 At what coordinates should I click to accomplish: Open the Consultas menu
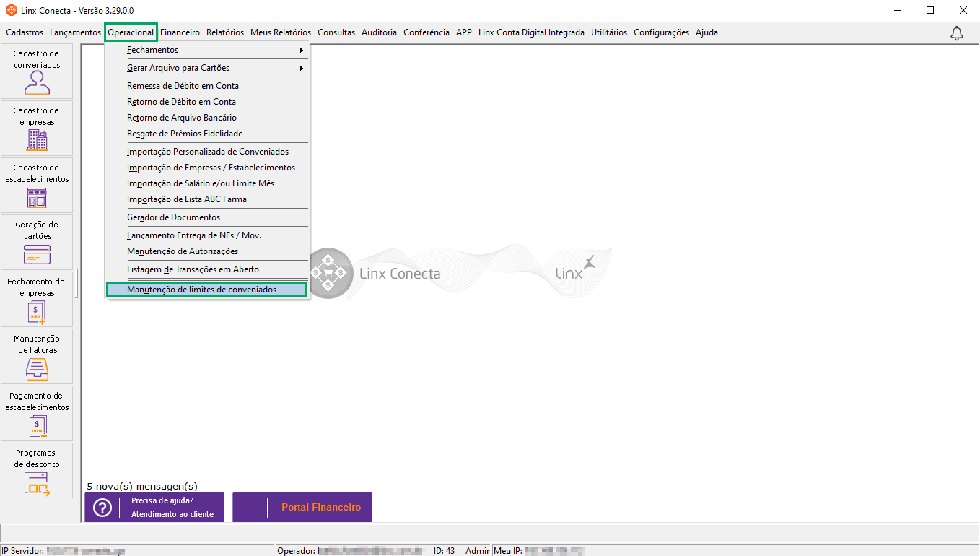(x=336, y=32)
